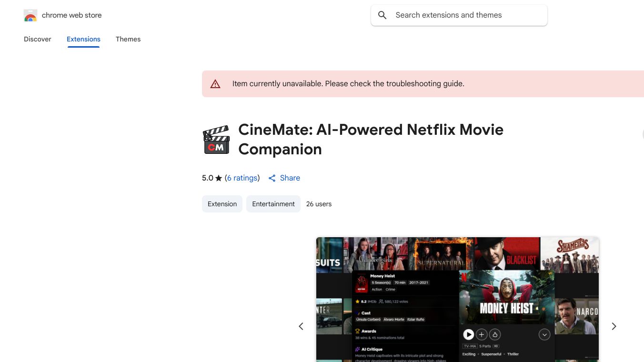Click the Extension category chip
Screen dimensions: 644x362
(x=222, y=204)
